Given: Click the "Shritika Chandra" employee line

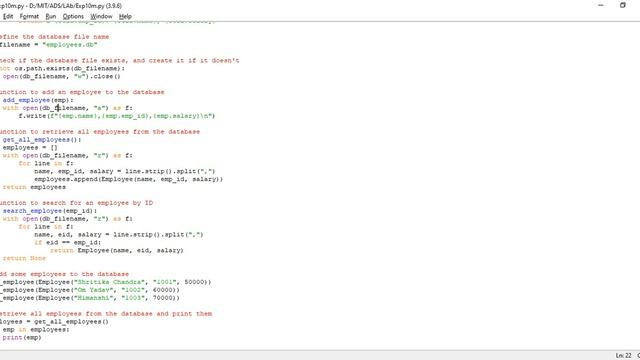Looking at the screenshot, I should click(x=106, y=282).
